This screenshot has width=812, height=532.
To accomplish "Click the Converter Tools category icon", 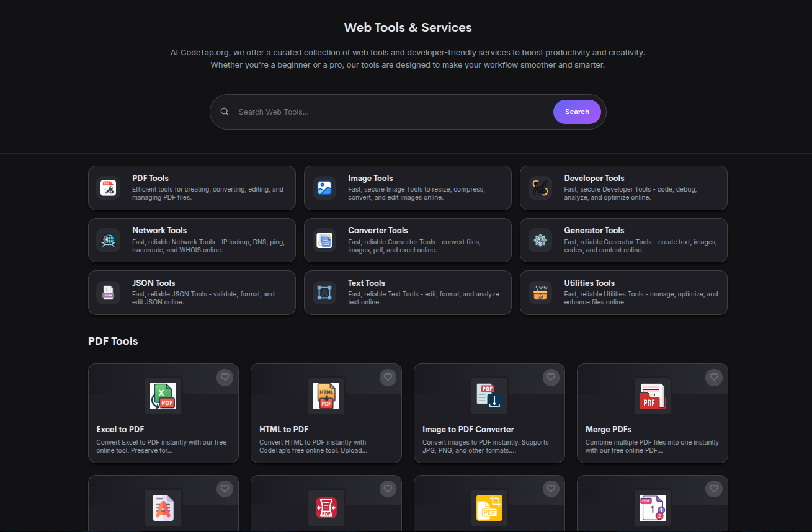I will coord(324,240).
